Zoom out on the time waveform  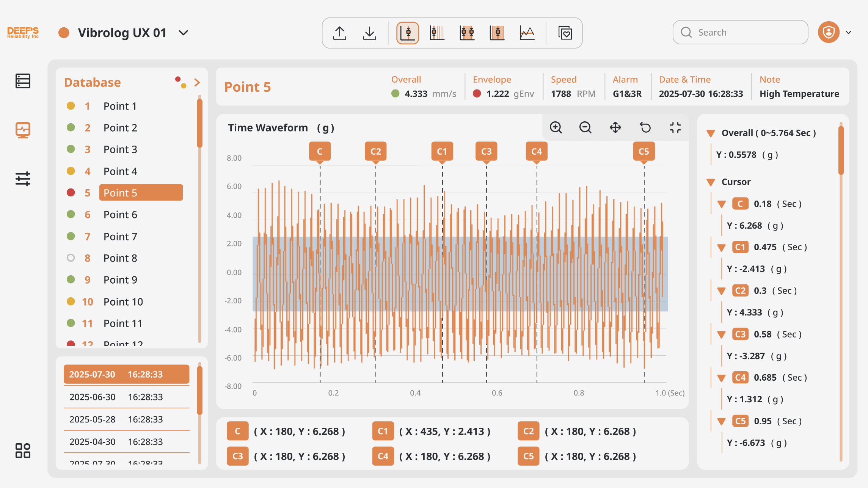[585, 127]
